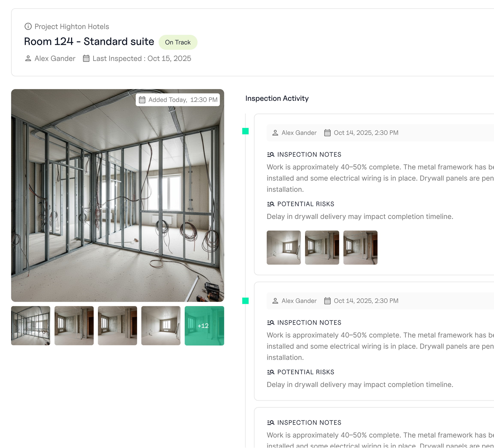The height and width of the screenshot is (448, 494).
Task: Select the first green timeline marker
Action: pyautogui.click(x=245, y=131)
